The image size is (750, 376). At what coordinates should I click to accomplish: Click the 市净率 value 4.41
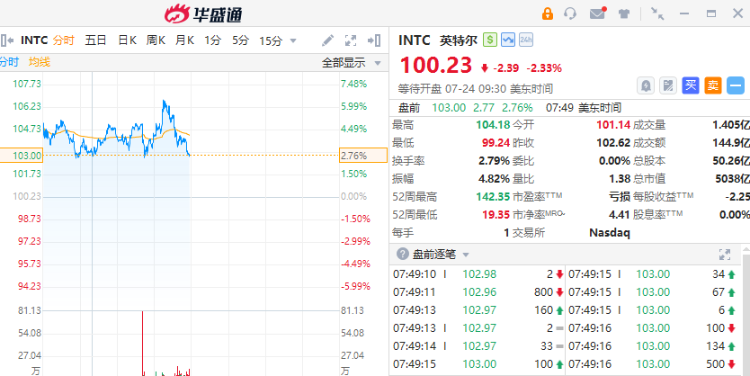coord(620,215)
